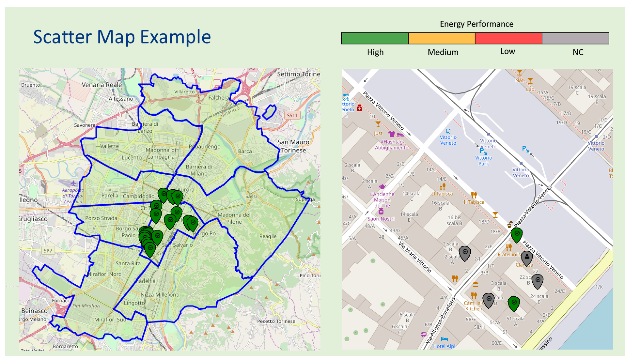
Task: Select the gray NC legend swatch
Action: pos(575,38)
